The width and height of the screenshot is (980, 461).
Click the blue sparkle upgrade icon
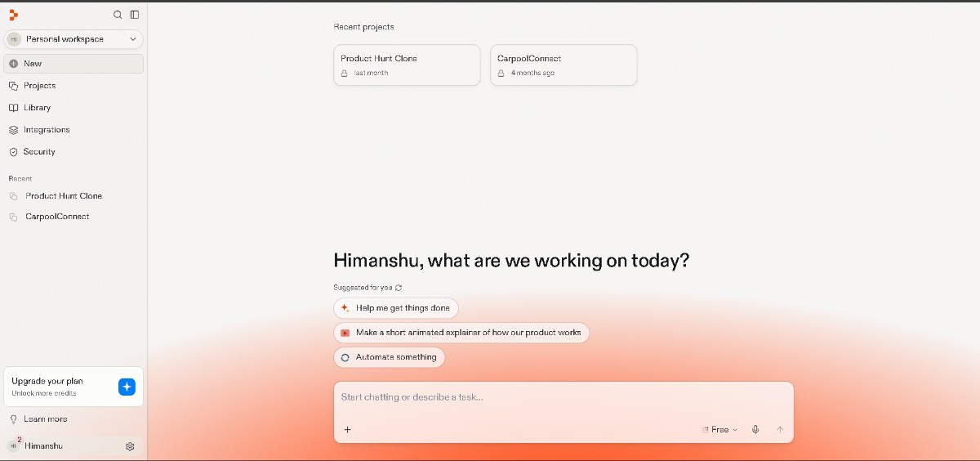point(127,387)
